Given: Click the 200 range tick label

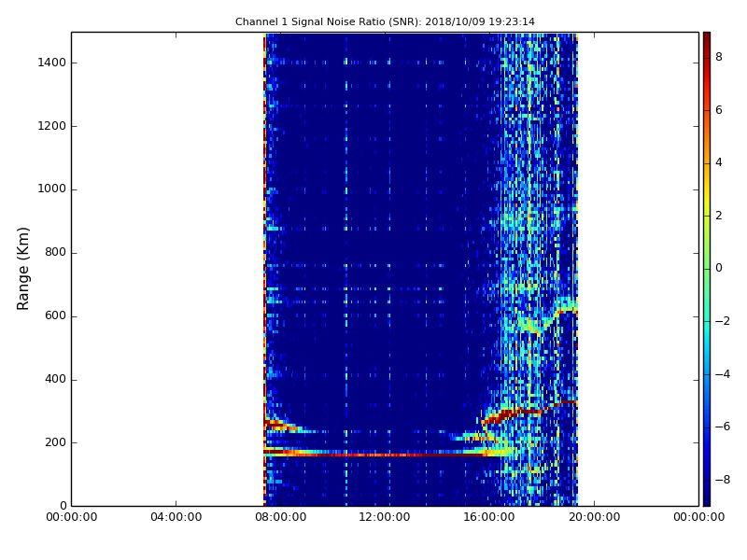Looking at the screenshot, I should click(x=55, y=442).
